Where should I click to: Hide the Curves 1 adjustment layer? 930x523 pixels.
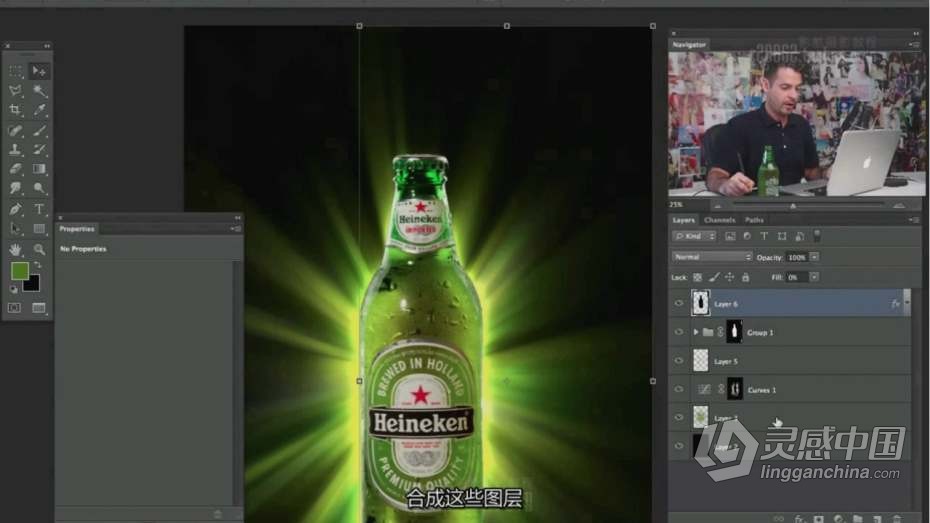[x=680, y=389]
